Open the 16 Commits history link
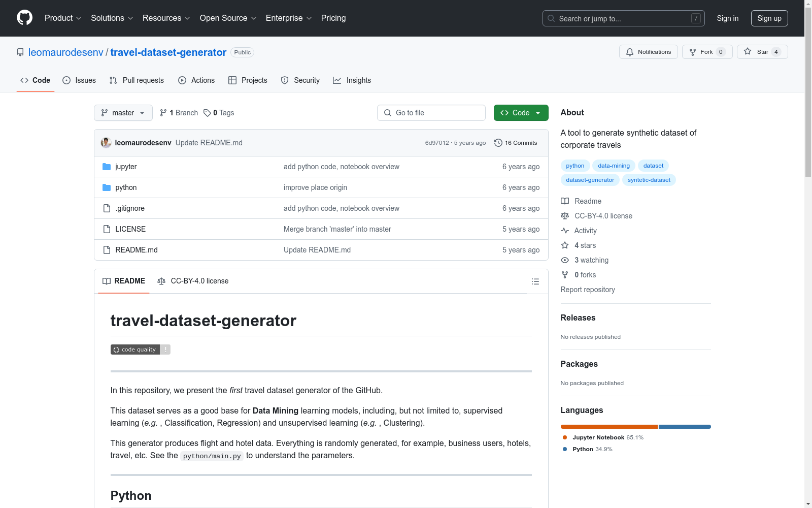The height and width of the screenshot is (508, 812). pyautogui.click(x=516, y=143)
